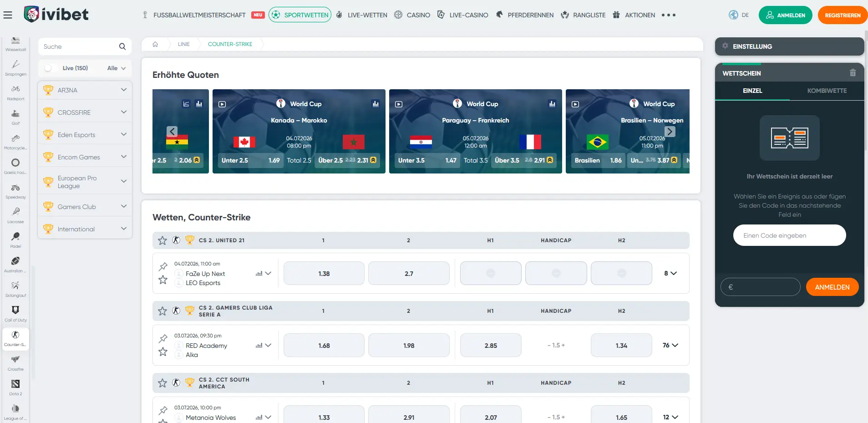Expand European Pro League list
The width and height of the screenshot is (868, 423).
pyautogui.click(x=123, y=181)
